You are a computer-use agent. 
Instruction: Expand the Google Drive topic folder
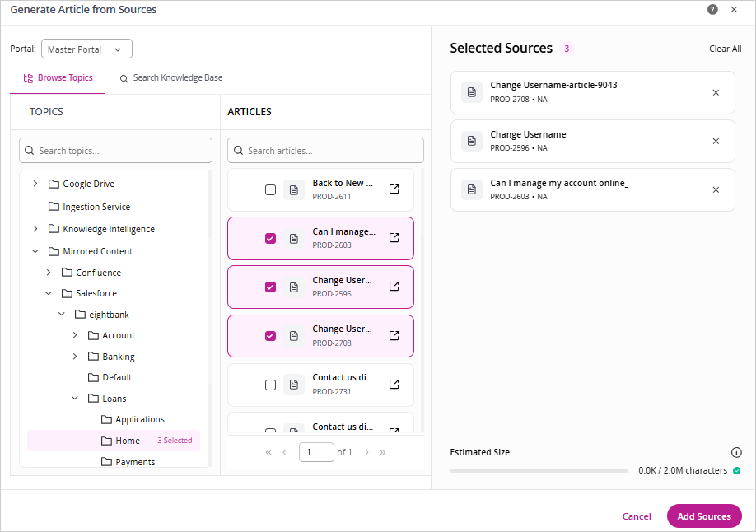(x=35, y=184)
